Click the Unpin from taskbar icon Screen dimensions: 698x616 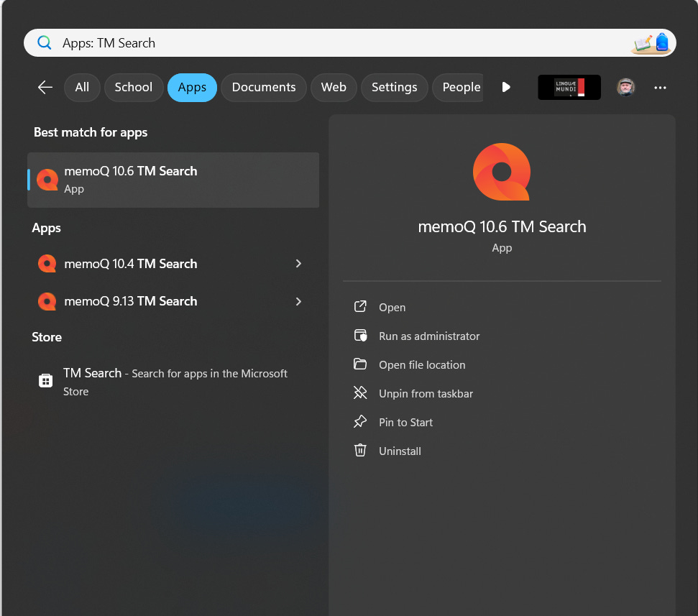[360, 392]
